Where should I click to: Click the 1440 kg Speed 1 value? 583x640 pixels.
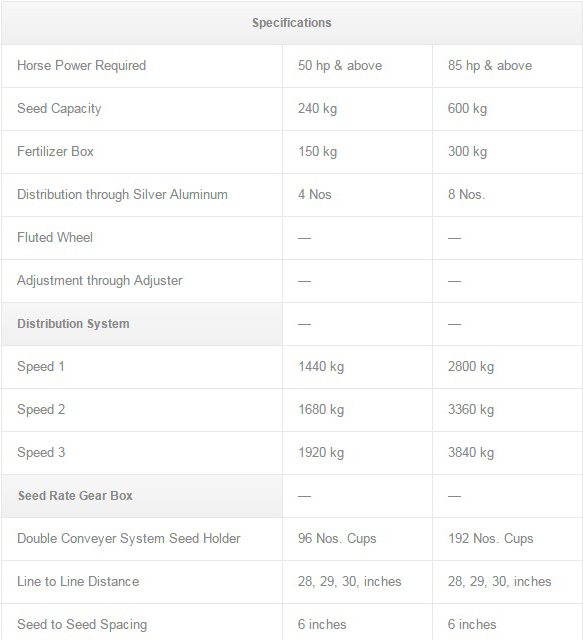click(x=321, y=367)
